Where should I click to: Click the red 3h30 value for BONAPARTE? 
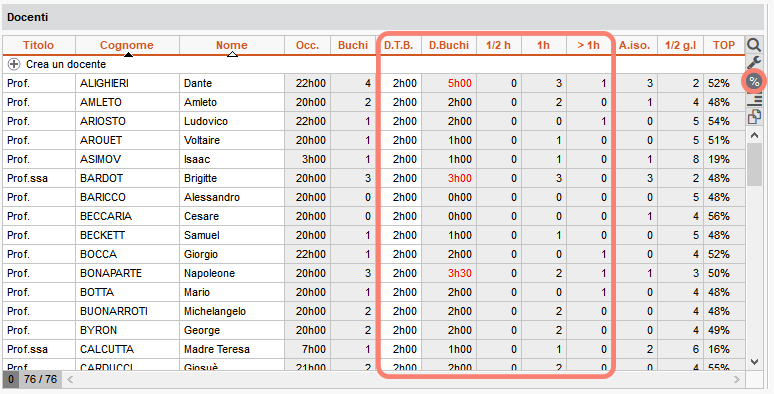point(460,274)
